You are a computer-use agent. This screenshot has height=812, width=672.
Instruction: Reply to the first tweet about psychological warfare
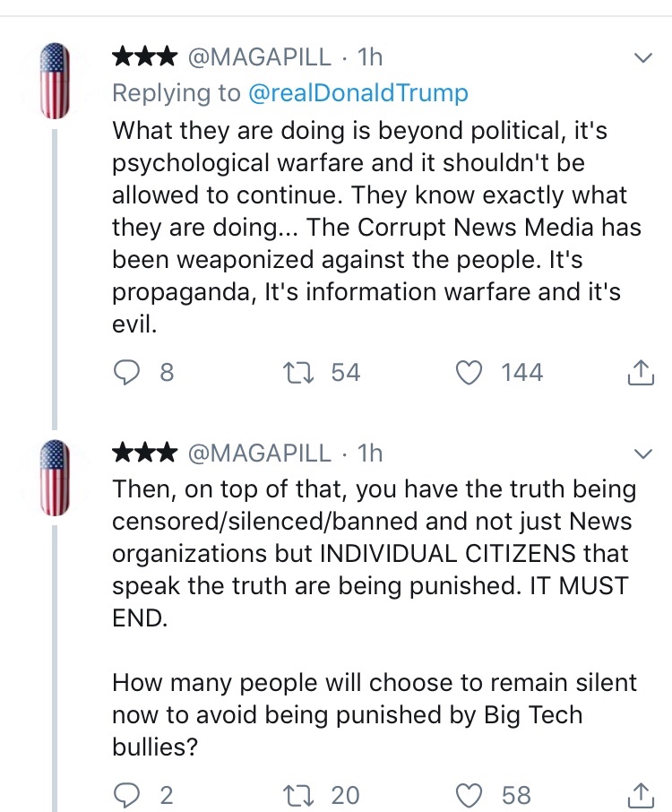pos(127,372)
